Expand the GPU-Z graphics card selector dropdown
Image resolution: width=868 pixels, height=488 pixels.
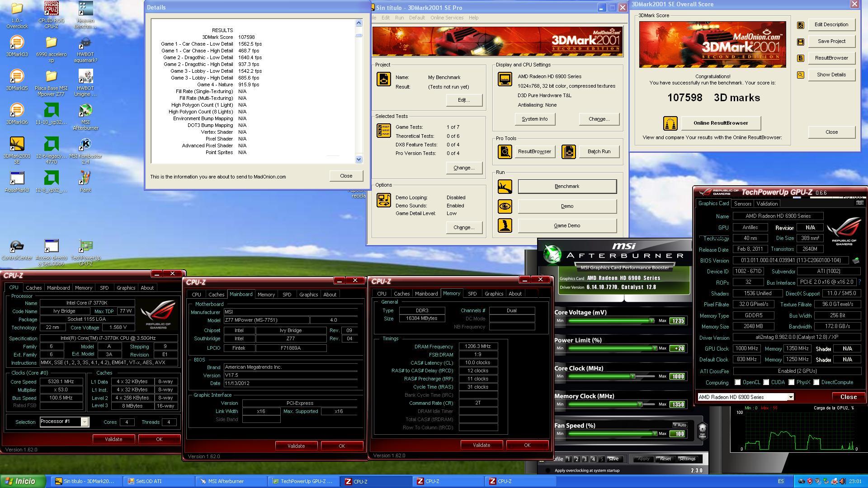[791, 397]
